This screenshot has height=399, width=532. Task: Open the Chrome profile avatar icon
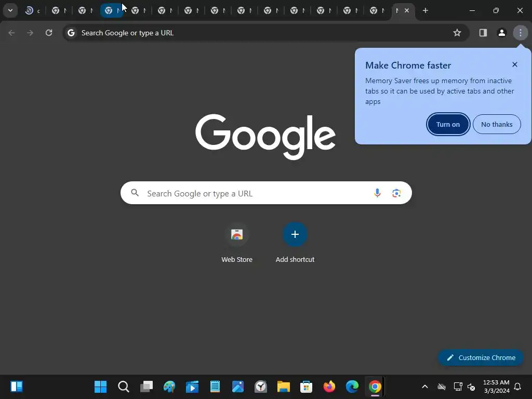point(501,33)
